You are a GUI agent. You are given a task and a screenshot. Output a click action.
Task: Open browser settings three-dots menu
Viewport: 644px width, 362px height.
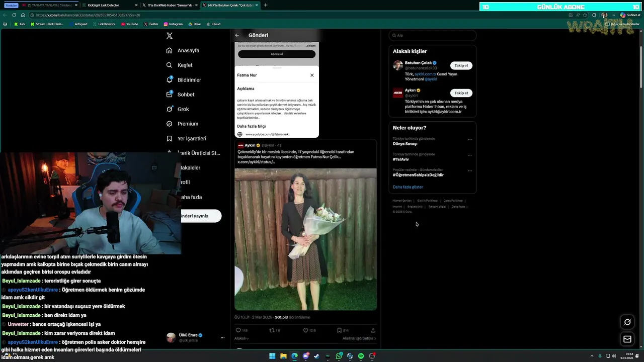pos(613,15)
